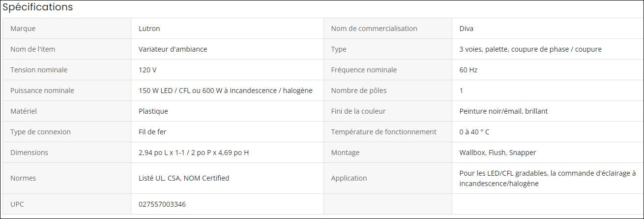Click the Spécifications heading
Image resolution: width=644 pixels, height=219 pixels.
(x=38, y=7)
